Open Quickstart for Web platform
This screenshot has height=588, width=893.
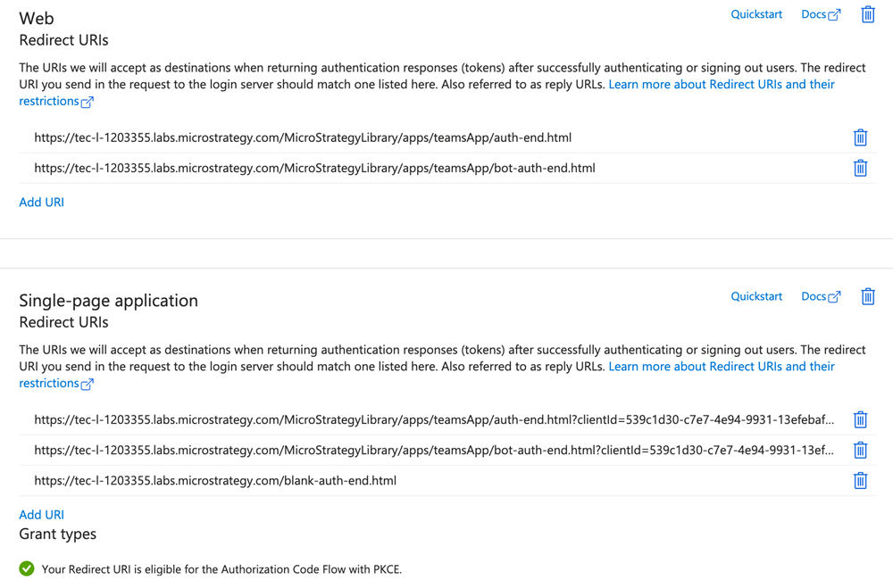(x=756, y=14)
